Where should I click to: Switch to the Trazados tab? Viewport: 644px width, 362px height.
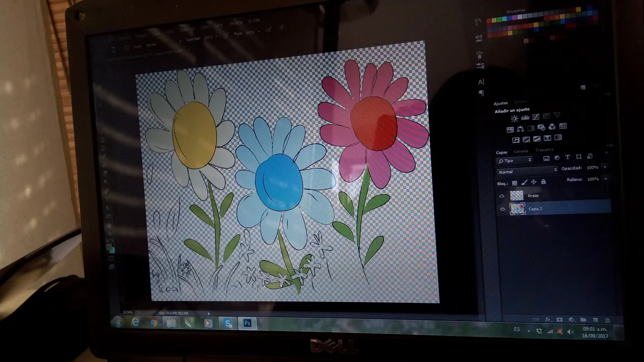544,150
